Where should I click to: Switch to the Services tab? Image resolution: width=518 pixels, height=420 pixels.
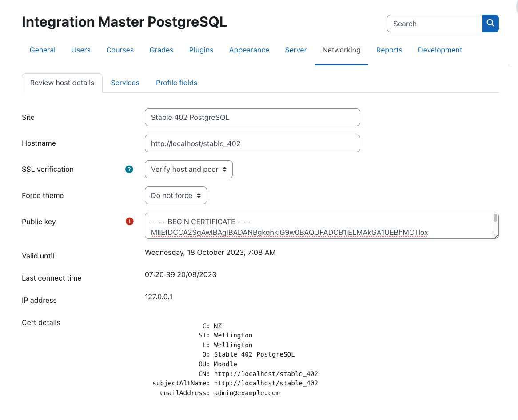[x=125, y=83]
